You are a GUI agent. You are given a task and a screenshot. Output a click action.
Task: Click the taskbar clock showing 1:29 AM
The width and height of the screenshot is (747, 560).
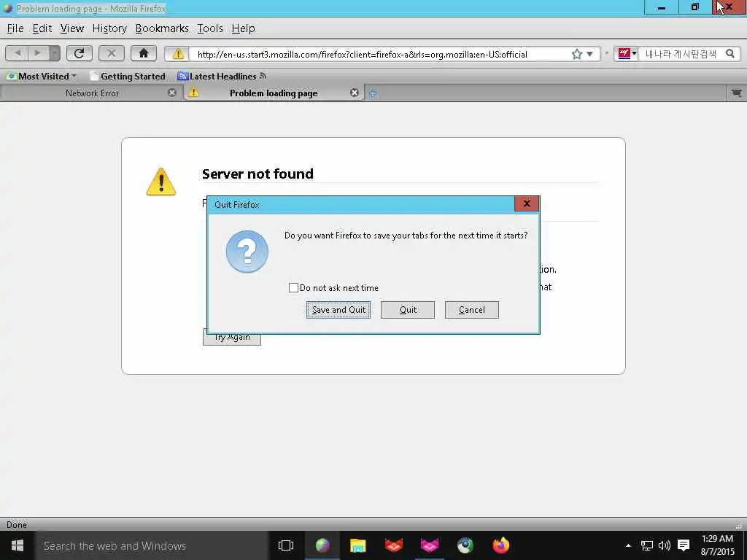point(718,545)
